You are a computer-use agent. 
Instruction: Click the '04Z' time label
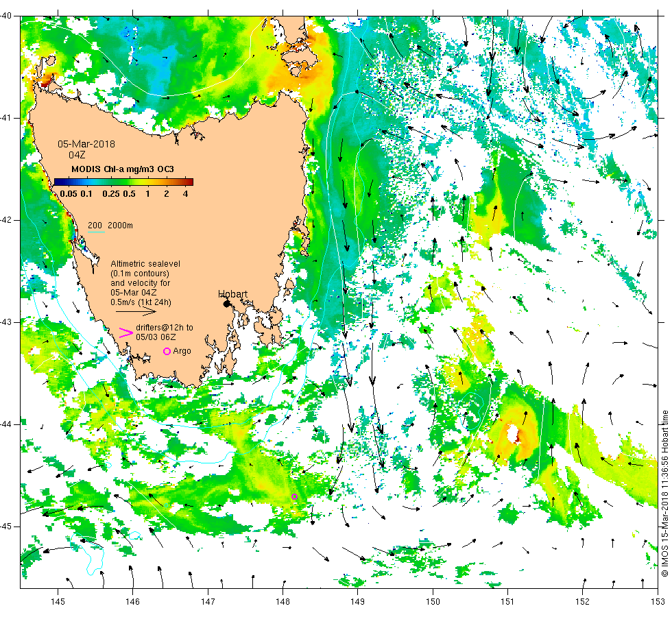pyautogui.click(x=77, y=155)
